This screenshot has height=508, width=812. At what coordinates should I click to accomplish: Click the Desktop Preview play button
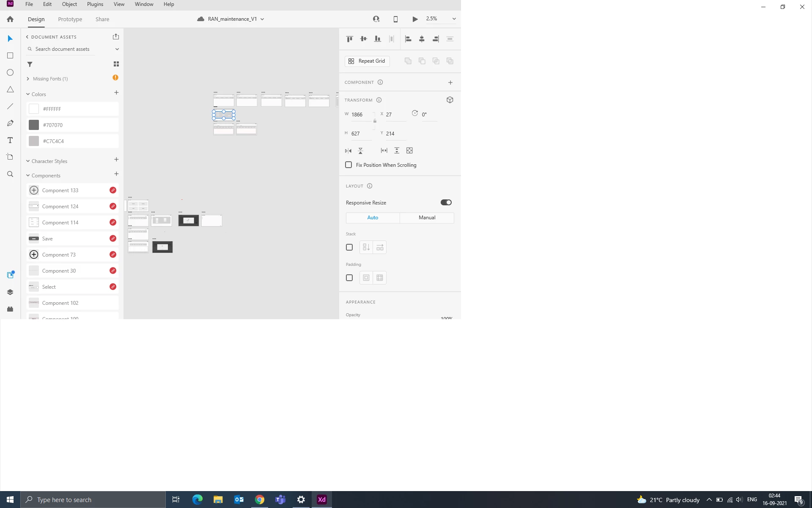(x=415, y=19)
